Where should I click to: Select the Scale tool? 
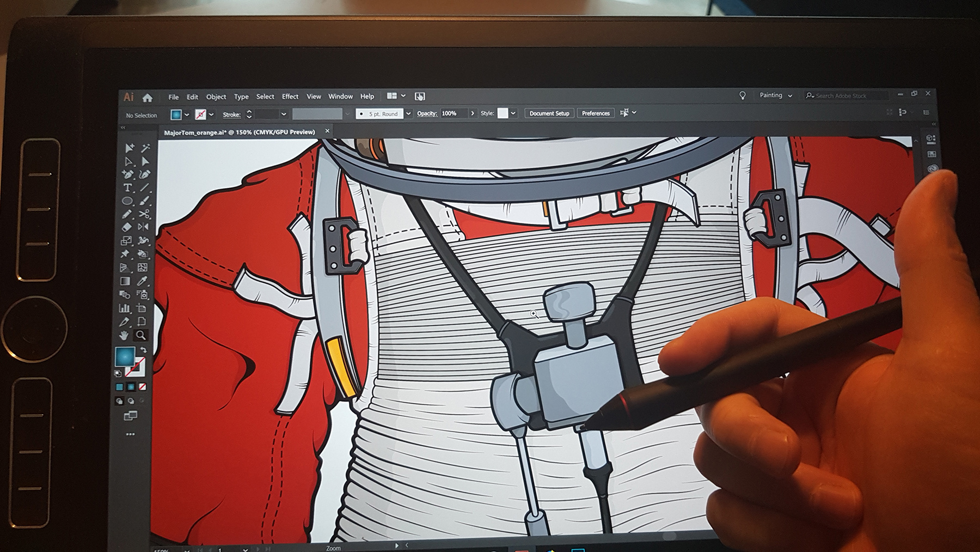pyautogui.click(x=126, y=240)
